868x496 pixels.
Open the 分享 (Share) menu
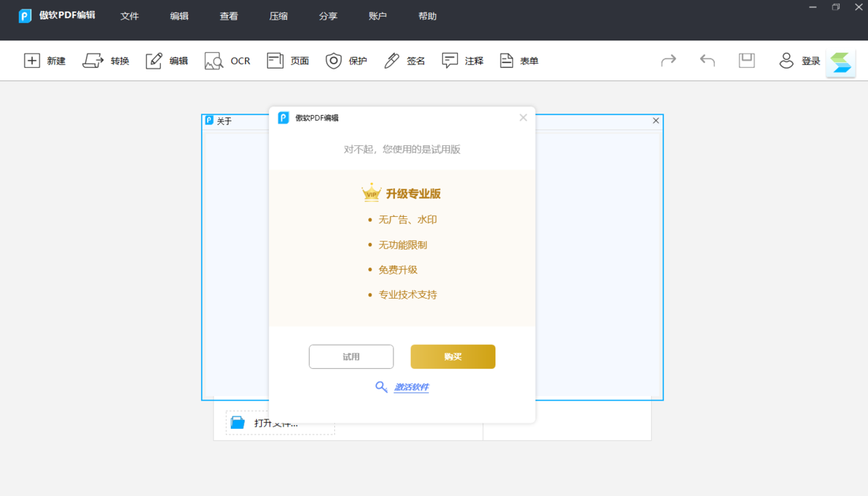pos(328,16)
